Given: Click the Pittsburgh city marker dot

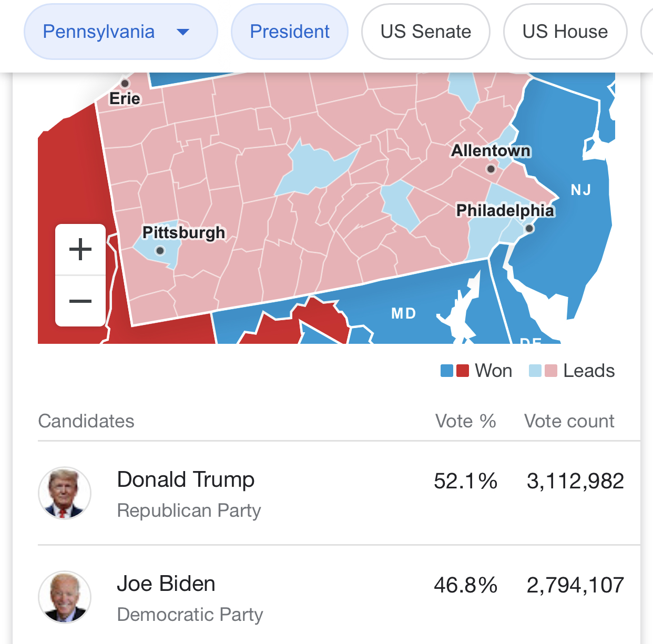Looking at the screenshot, I should coord(160,251).
